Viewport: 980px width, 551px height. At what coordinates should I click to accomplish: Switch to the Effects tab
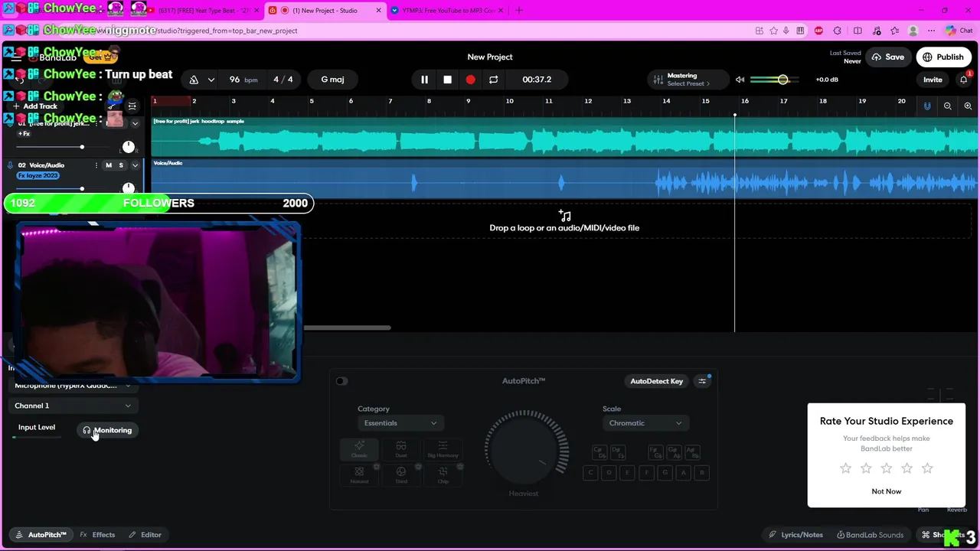(97, 535)
